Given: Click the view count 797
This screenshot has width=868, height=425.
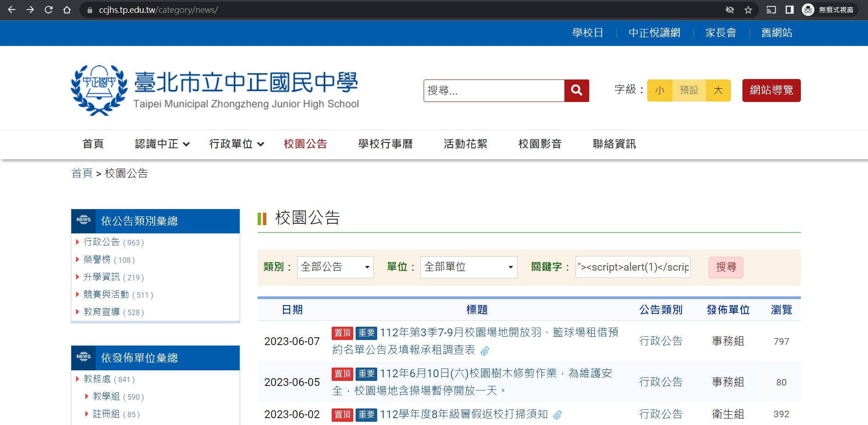Looking at the screenshot, I should click(x=782, y=341).
